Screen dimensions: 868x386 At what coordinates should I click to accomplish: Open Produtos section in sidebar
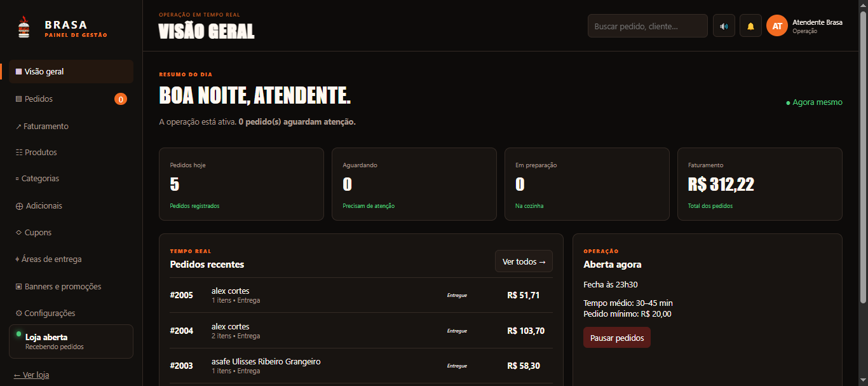tap(71, 153)
